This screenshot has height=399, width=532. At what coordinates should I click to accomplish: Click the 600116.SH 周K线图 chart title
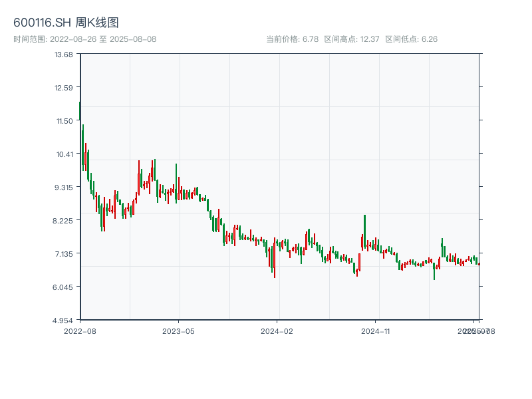pos(66,23)
